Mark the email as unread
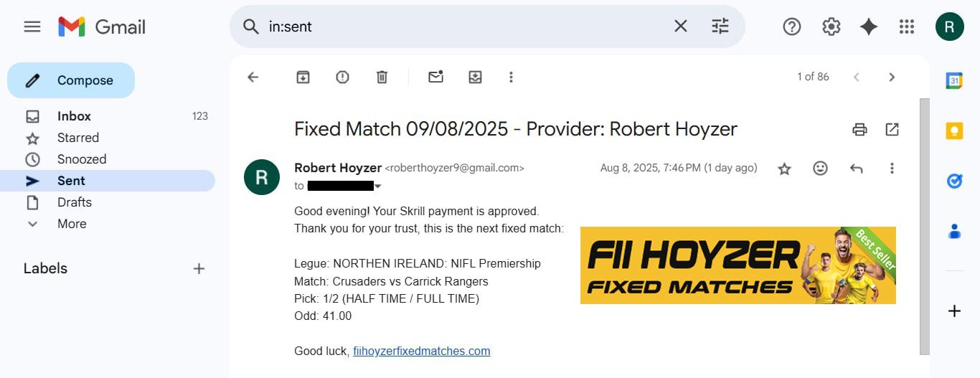Image resolution: width=980 pixels, height=378 pixels. point(435,77)
